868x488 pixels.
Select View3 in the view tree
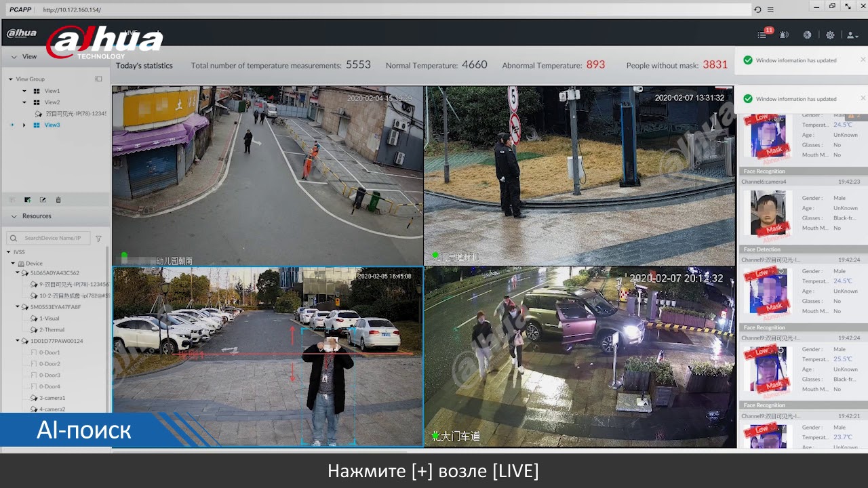52,125
